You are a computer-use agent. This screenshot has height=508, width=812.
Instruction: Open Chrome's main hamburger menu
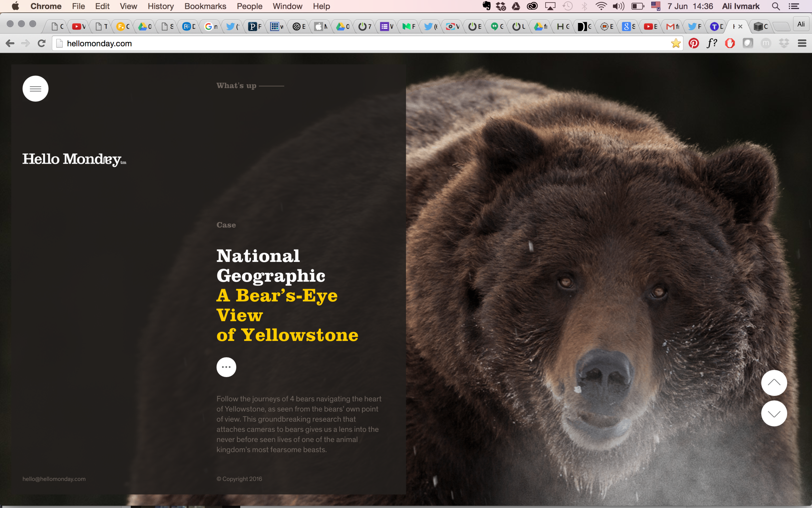[802, 43]
